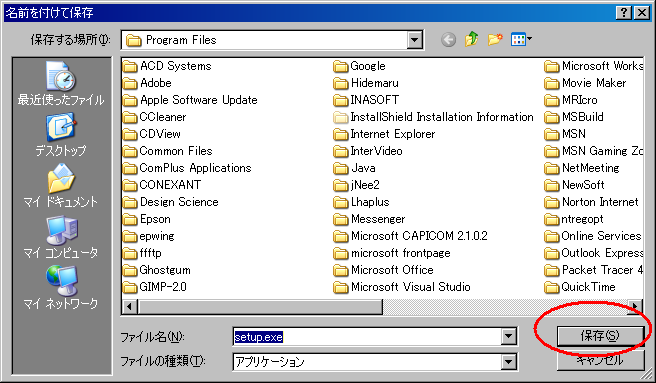The image size is (656, 383).
Task: Open My Documents (マイ ドキュメント)
Action: pyautogui.click(x=61, y=185)
